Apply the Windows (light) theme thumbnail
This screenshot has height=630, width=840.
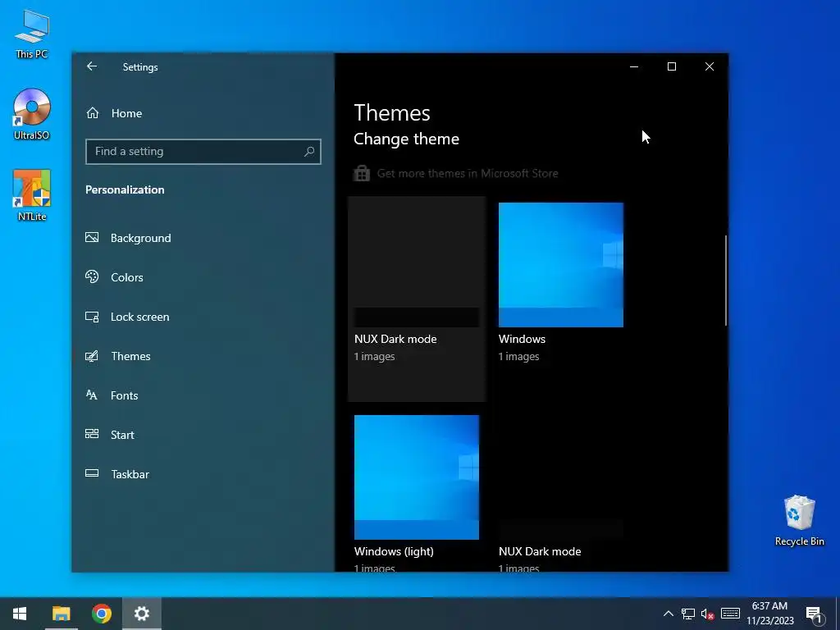[416, 477]
